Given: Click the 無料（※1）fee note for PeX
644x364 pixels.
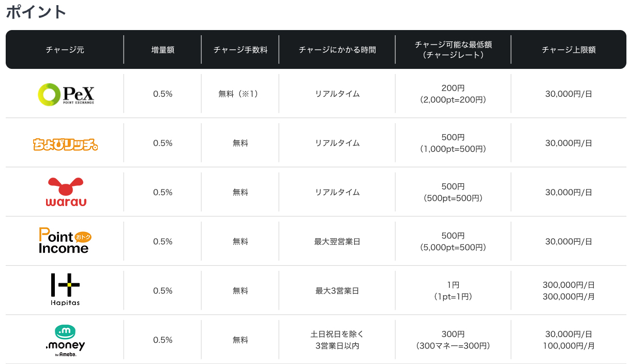Looking at the screenshot, I should pos(240,94).
